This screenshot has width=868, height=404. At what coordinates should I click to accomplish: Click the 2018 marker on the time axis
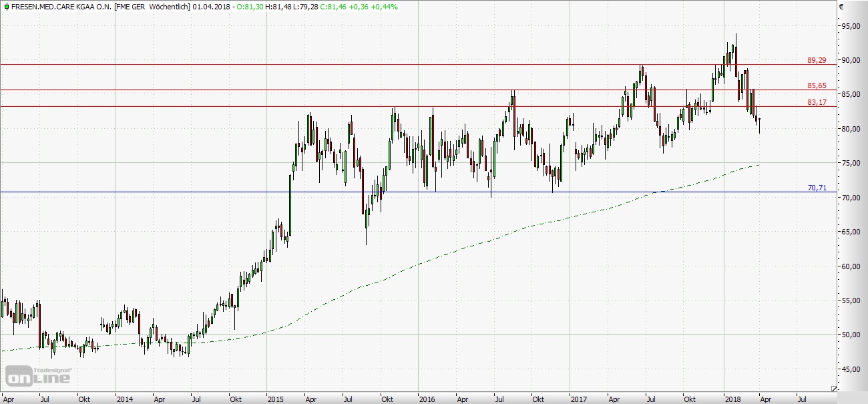(x=733, y=399)
